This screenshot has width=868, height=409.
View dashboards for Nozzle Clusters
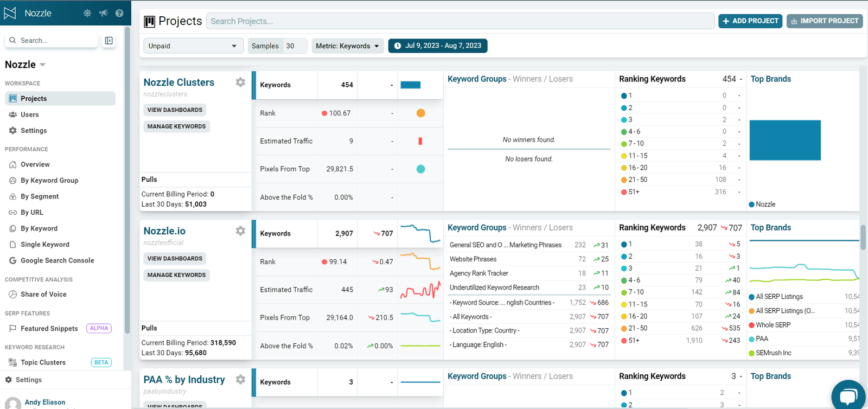click(175, 110)
